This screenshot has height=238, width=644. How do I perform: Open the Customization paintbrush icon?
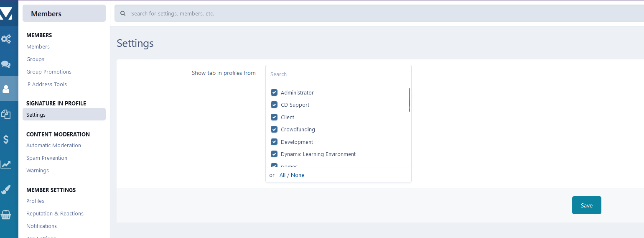click(6, 189)
